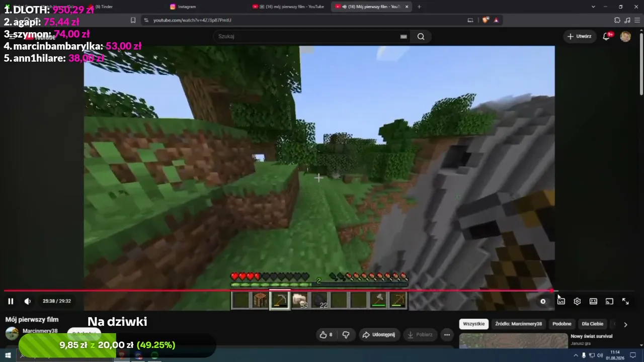Image resolution: width=644 pixels, height=362 pixels.
Task: Enter fullscreen mode
Action: pyautogui.click(x=625, y=301)
